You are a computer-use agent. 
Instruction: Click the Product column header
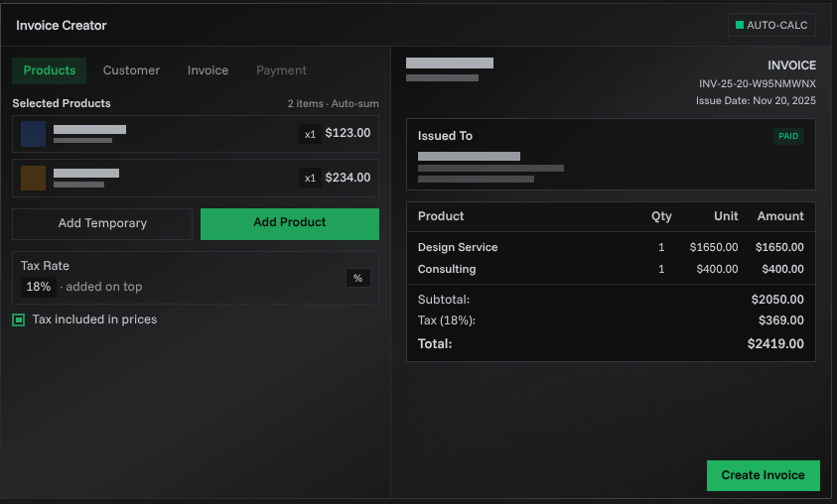[441, 216]
